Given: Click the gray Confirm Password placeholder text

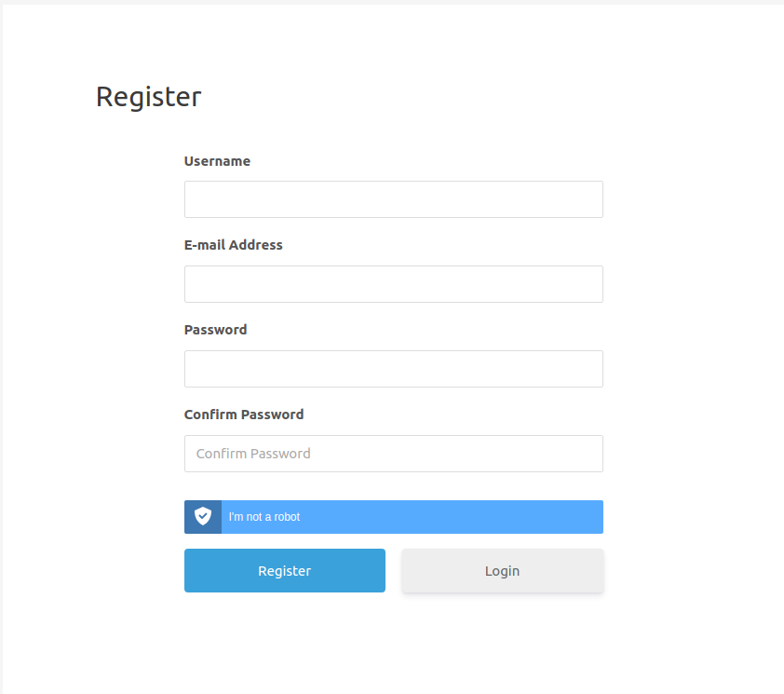Looking at the screenshot, I should click(253, 454).
